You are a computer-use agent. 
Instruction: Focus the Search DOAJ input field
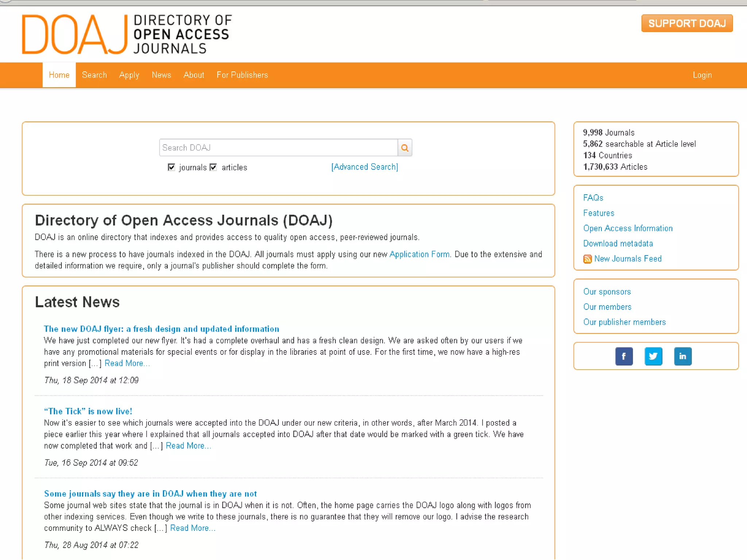pyautogui.click(x=278, y=148)
